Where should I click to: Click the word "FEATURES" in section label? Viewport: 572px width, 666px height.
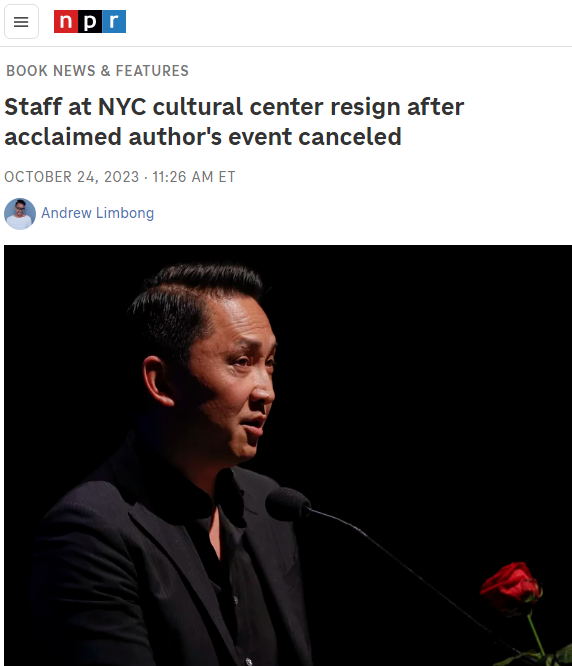[152, 71]
